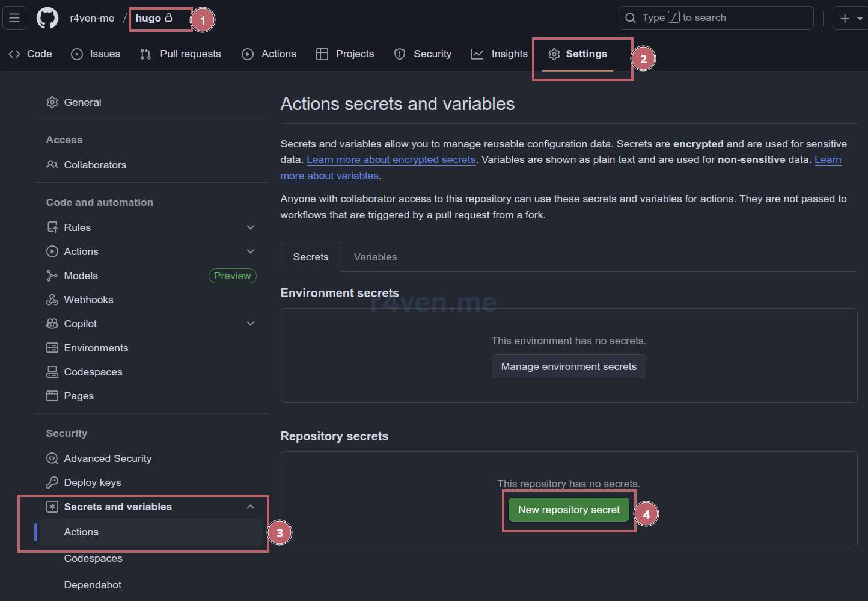Expand the Copilot section chevron
The height and width of the screenshot is (601, 868).
coord(251,324)
